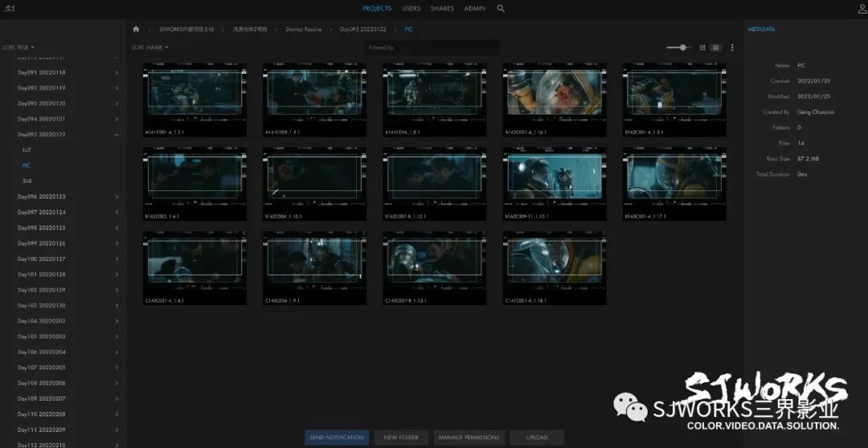Select Day108 20220206 in sidebar

41,383
